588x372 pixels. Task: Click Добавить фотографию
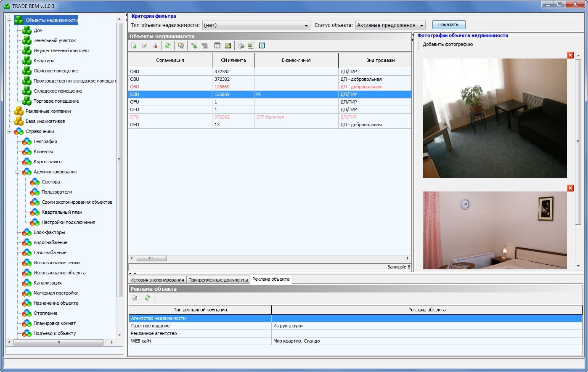[x=448, y=44]
